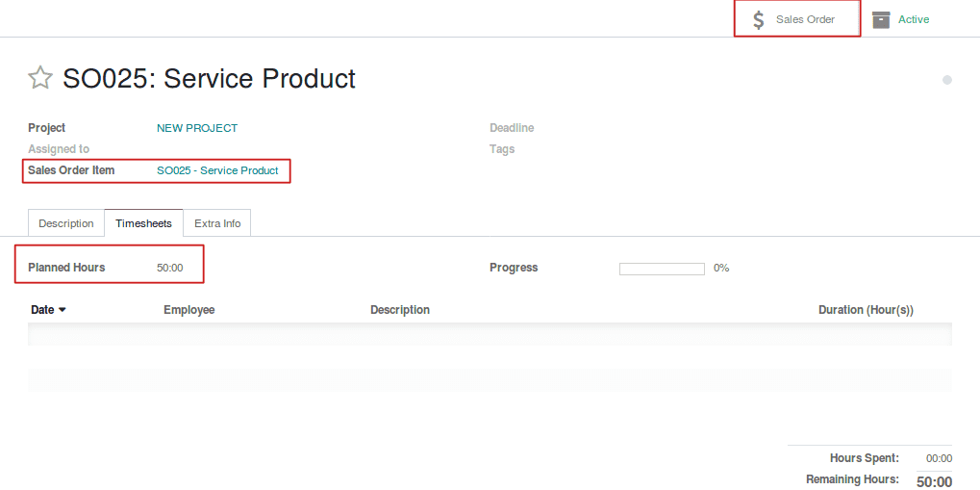Click the Progress bar
Viewport: 980px width, 490px height.
coord(662,269)
